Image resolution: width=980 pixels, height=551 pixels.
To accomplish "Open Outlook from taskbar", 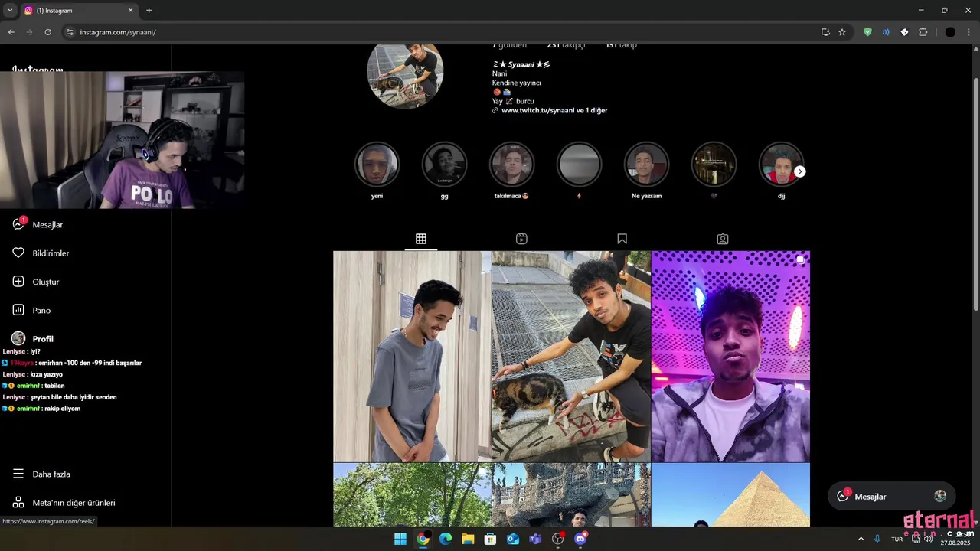I will [x=513, y=539].
